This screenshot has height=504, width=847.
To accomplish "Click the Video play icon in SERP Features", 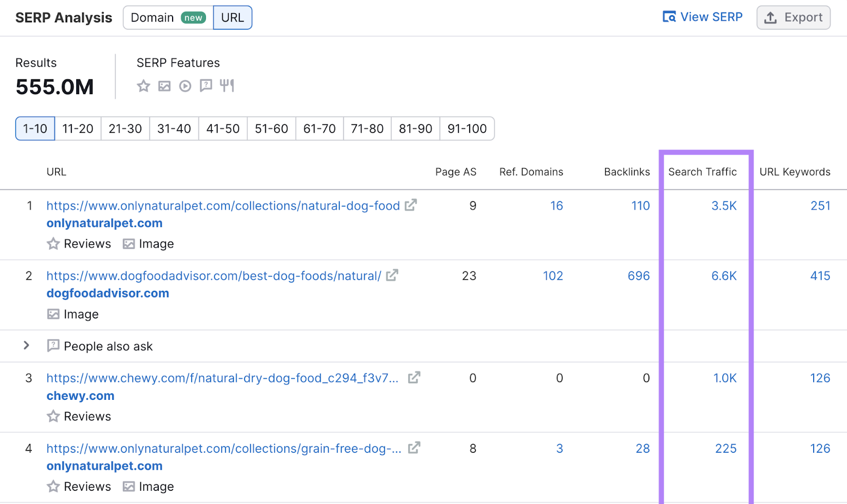I will pyautogui.click(x=185, y=86).
